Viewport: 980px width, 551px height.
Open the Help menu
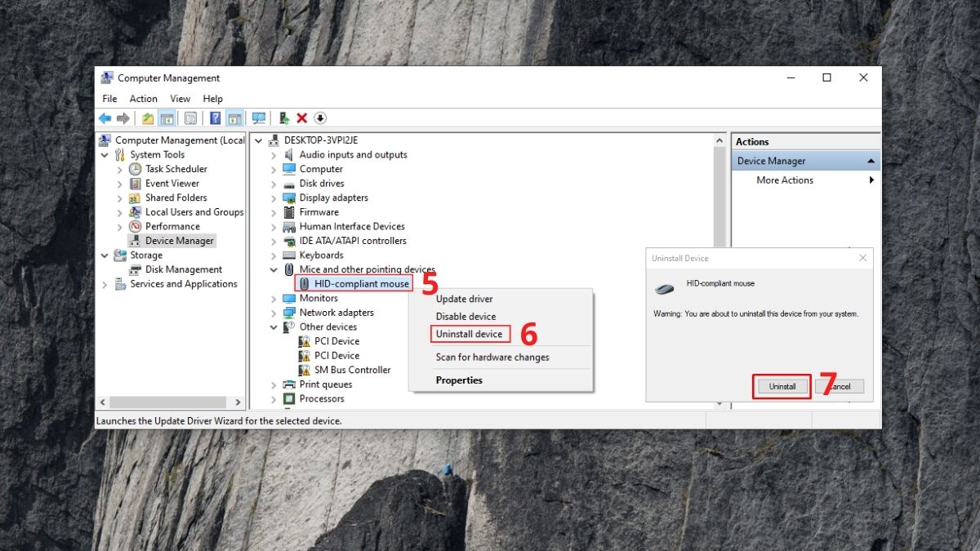pos(212,99)
